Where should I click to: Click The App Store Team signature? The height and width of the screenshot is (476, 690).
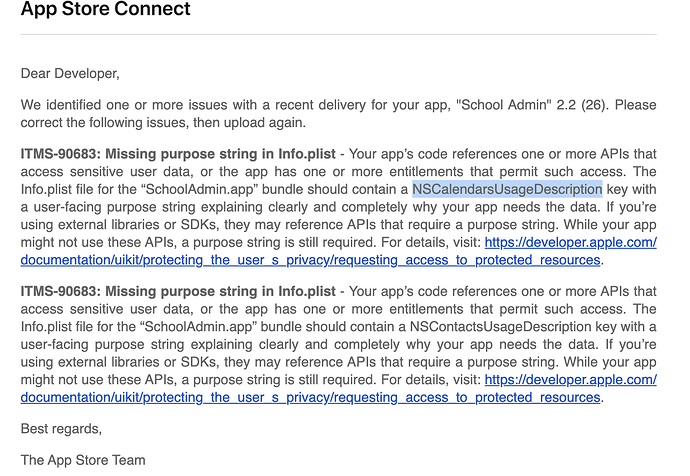83,461
